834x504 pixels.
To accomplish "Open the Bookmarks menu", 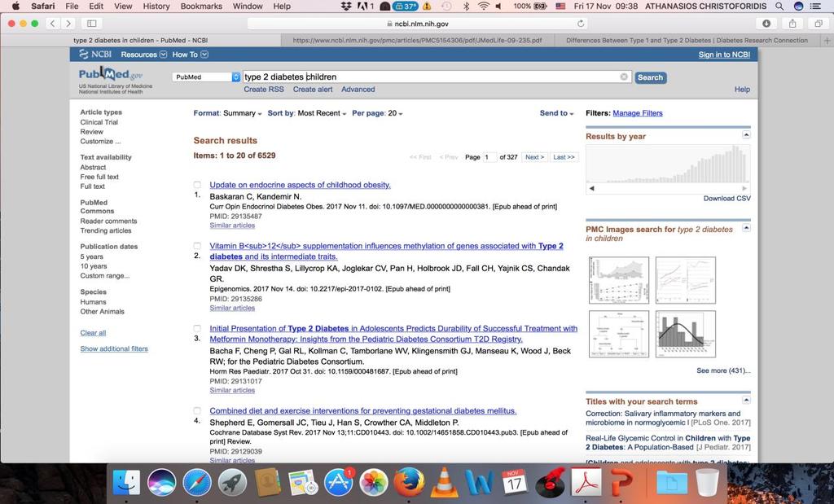I will [x=201, y=7].
